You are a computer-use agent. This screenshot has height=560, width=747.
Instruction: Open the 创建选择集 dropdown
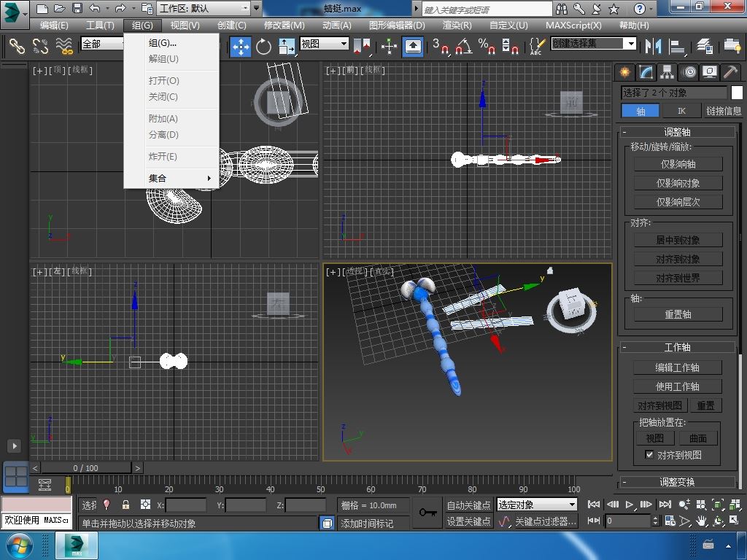tap(594, 44)
